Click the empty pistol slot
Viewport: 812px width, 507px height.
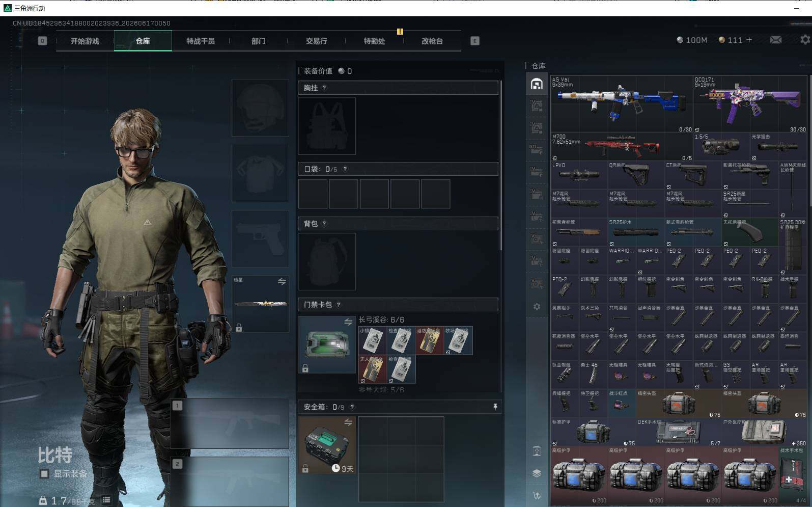[260, 238]
